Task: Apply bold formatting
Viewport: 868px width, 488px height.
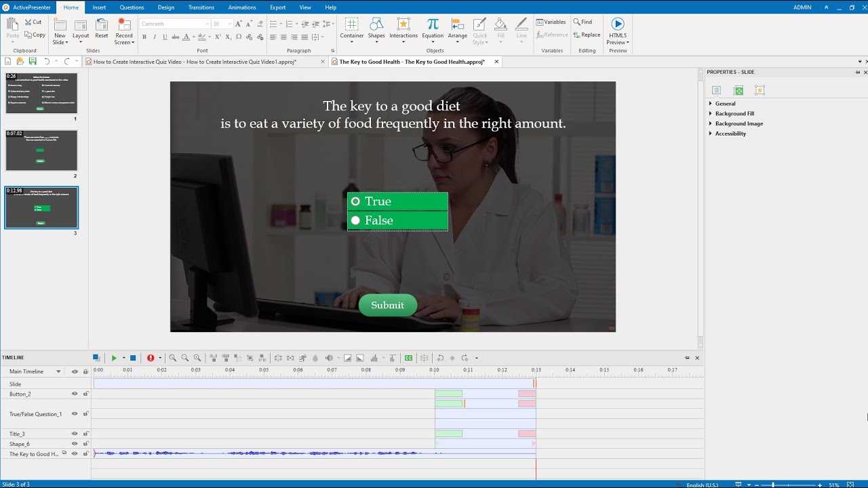Action: tap(144, 37)
